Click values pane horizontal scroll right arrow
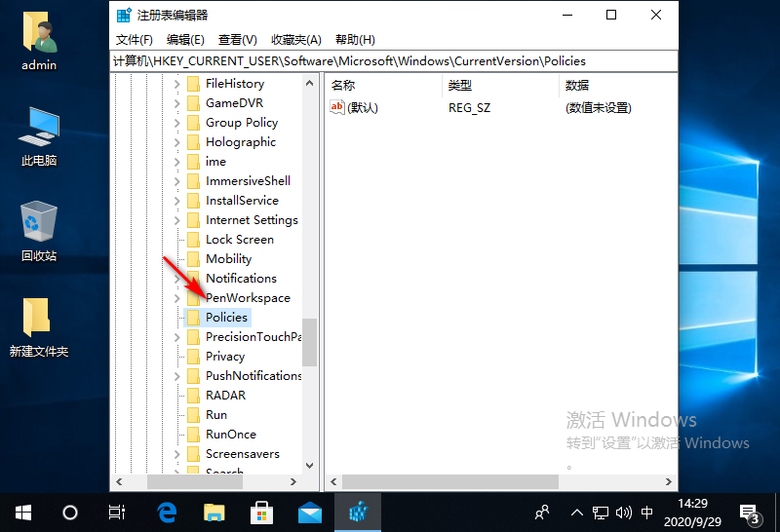This screenshot has height=532, width=780. (x=669, y=481)
